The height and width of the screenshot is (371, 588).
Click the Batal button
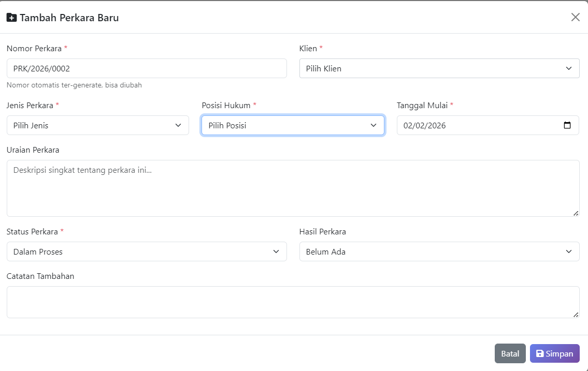(510, 353)
